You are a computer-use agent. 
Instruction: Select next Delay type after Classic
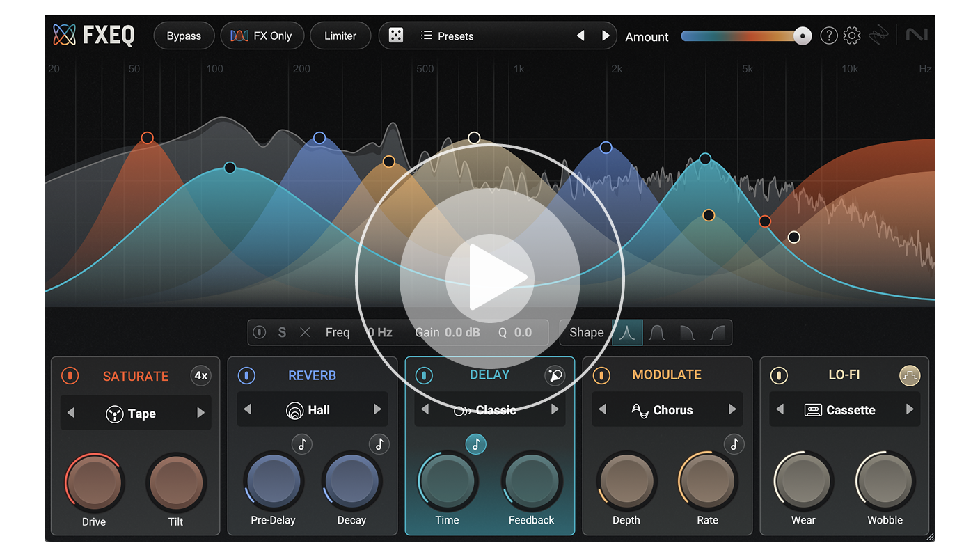click(x=555, y=409)
